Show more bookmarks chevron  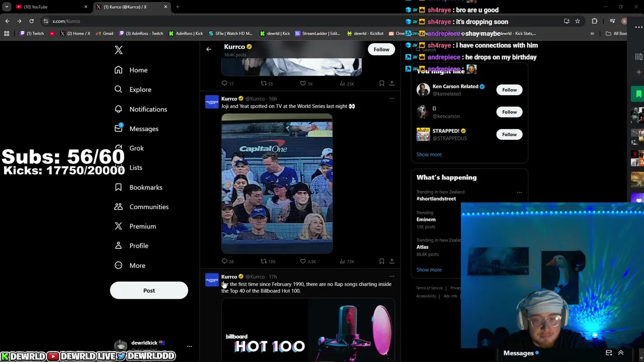(x=592, y=34)
